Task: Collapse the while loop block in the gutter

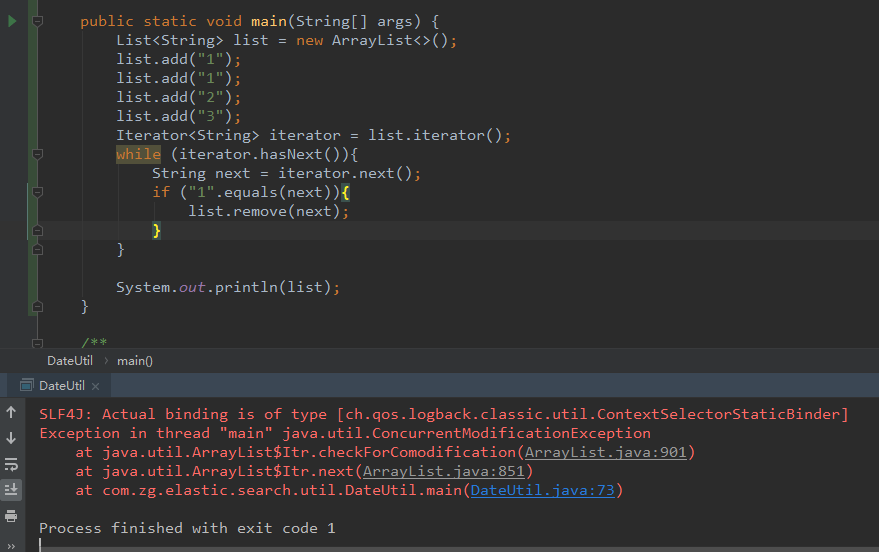Action: [37, 154]
